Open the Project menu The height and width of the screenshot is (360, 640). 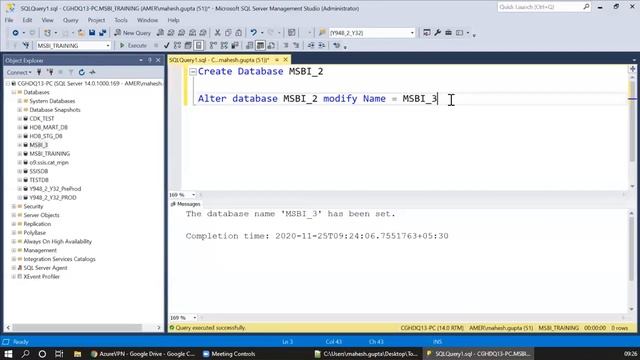point(96,20)
